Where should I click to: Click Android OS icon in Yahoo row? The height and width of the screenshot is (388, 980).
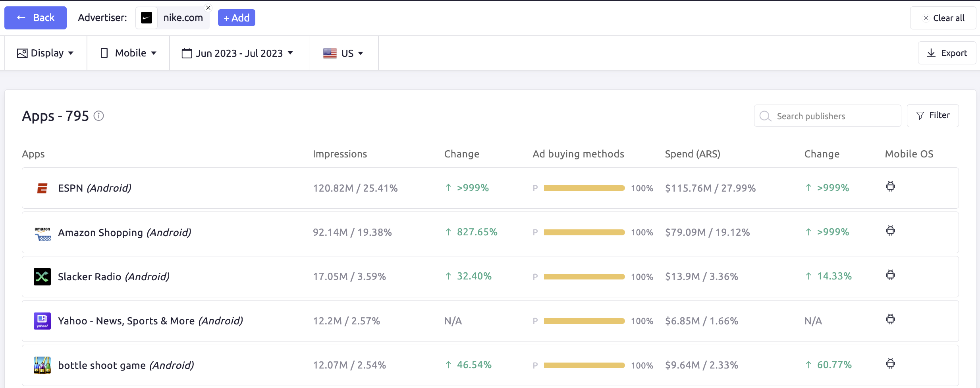tap(891, 319)
